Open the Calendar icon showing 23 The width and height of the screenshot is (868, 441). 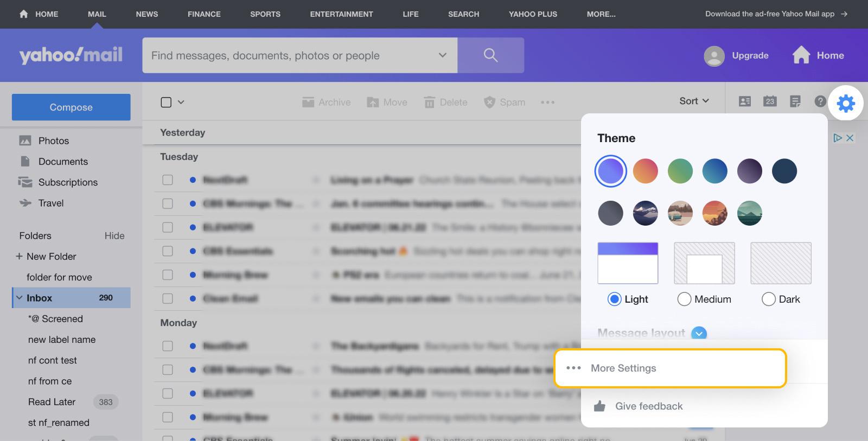click(x=770, y=101)
